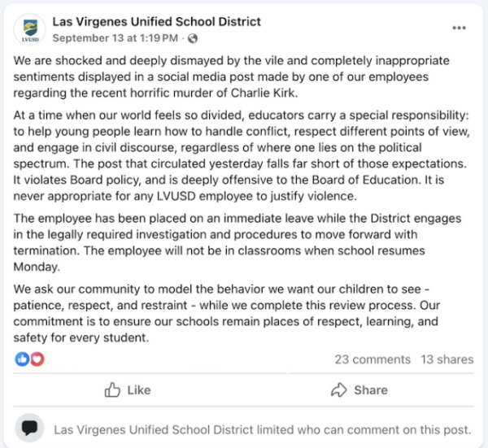Click the share arrow icon

pos(339,390)
